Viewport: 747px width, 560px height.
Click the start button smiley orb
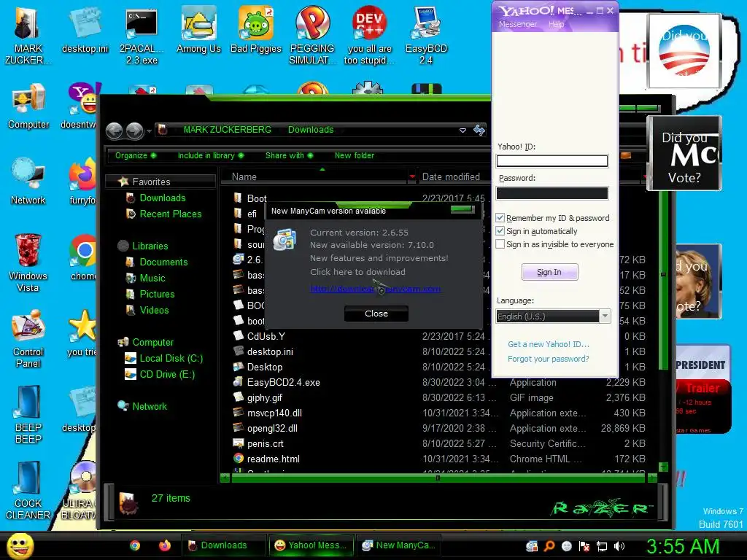coord(20,545)
